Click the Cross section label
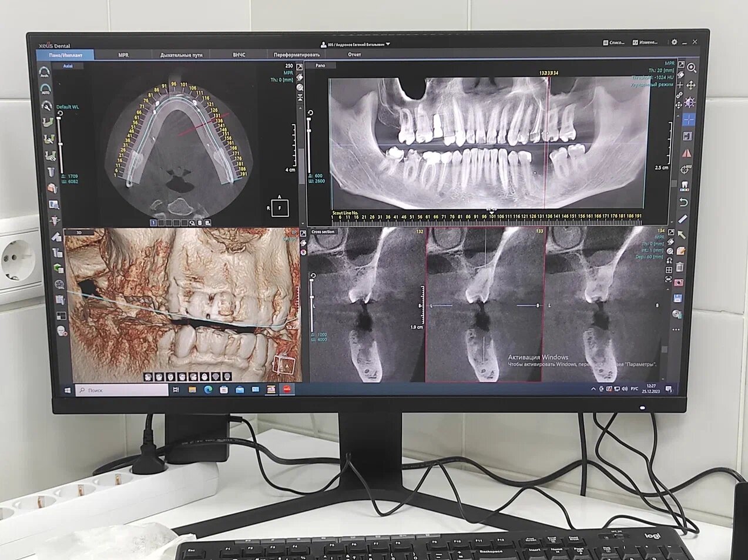 point(323,232)
